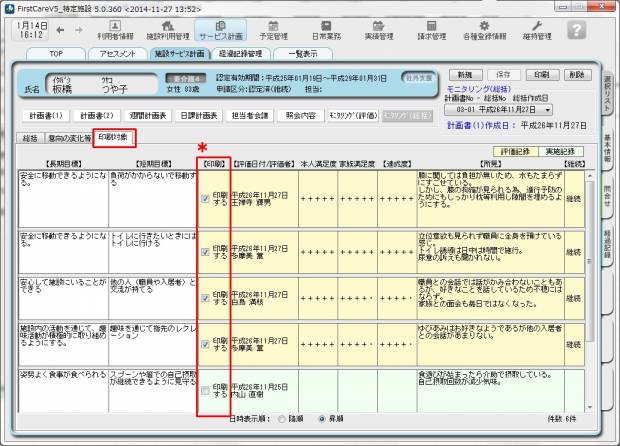
Task: Check the unchecked 印刷する box in last row
Action: pos(205,391)
